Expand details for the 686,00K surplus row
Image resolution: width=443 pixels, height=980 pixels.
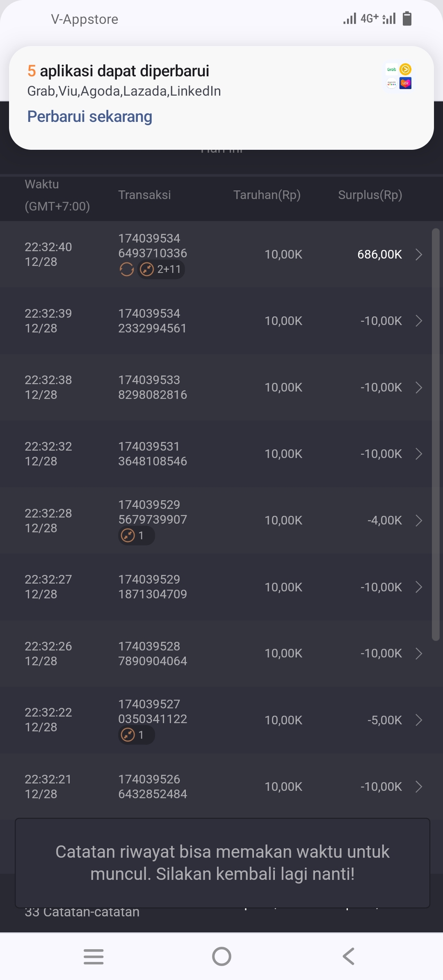(418, 254)
